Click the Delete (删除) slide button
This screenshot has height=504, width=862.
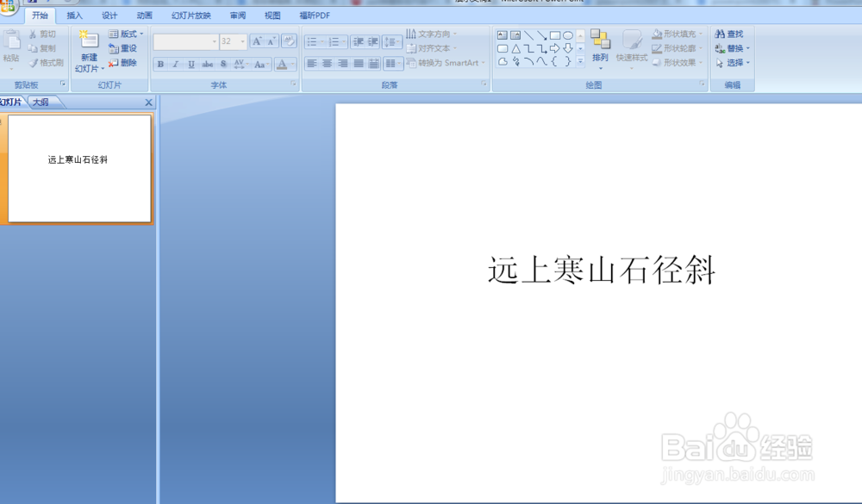click(x=122, y=63)
